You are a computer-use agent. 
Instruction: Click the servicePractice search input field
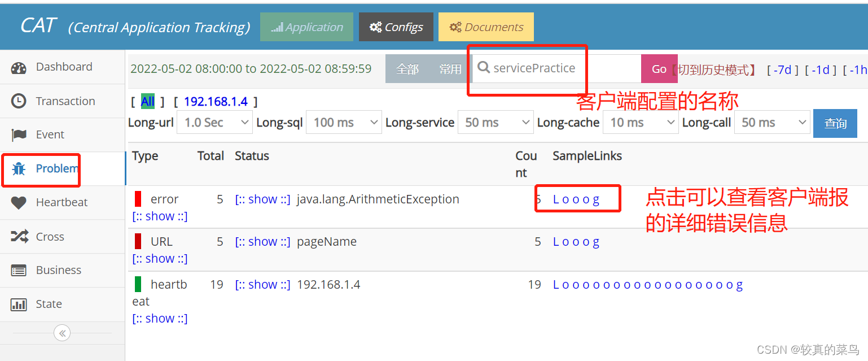556,68
